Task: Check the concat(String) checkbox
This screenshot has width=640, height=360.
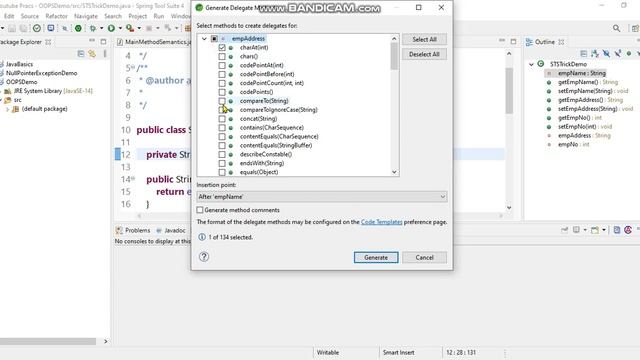Action: (222, 119)
